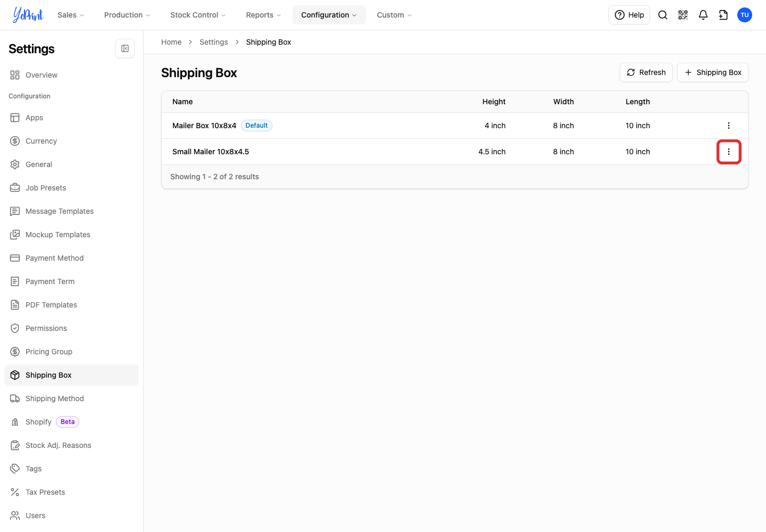The height and width of the screenshot is (532, 766).
Task: Click the Help button
Action: (629, 15)
